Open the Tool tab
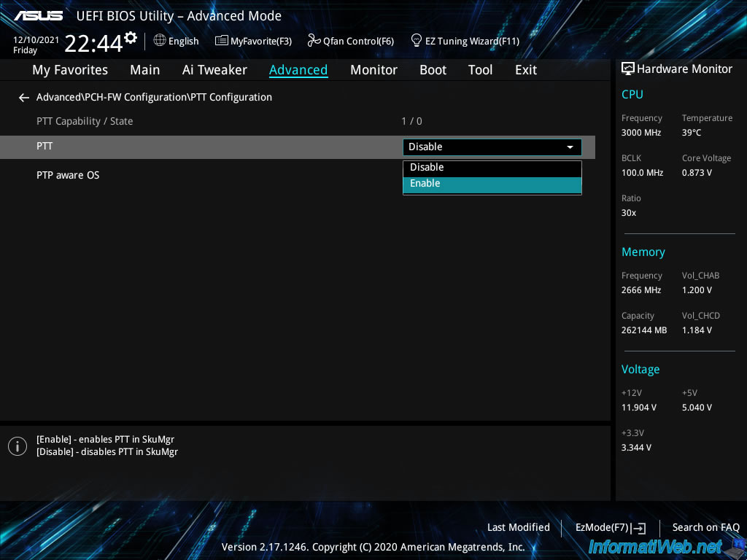This screenshot has width=747, height=560. [480, 70]
